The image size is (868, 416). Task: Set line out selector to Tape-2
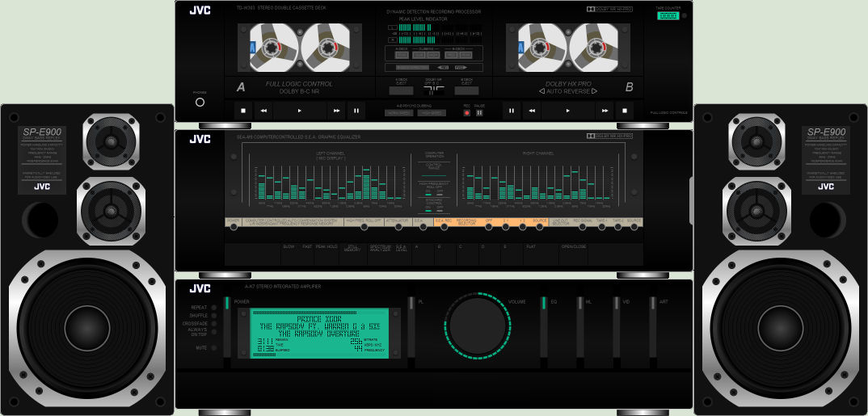click(x=618, y=227)
